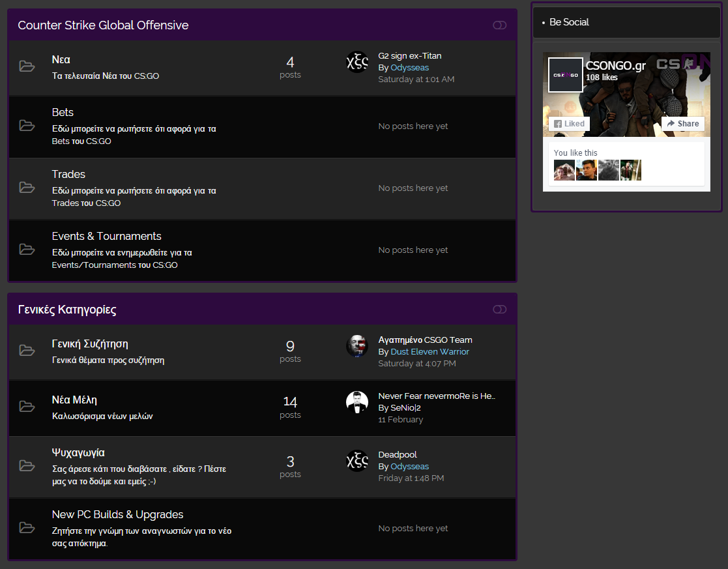
Task: Click the Friday at 1:48 PM timestamp
Action: click(x=411, y=478)
